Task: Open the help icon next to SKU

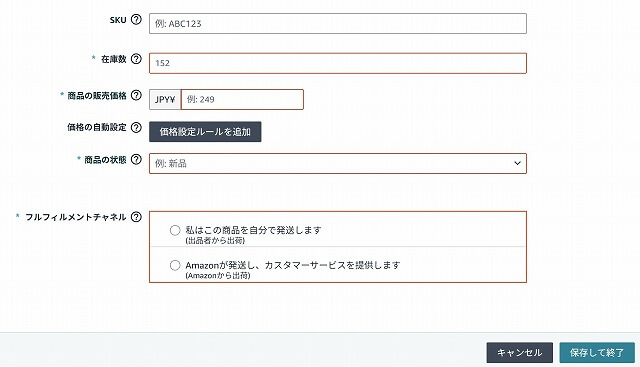Action: pos(136,19)
